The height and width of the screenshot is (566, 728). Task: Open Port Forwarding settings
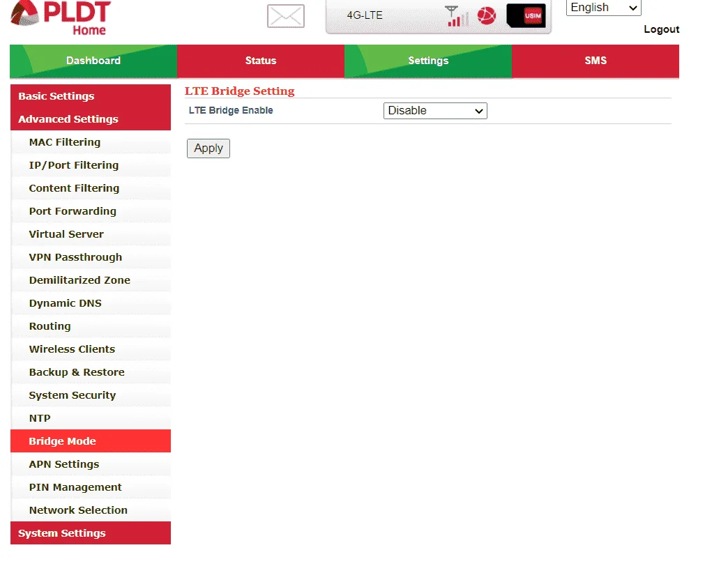(x=91, y=211)
